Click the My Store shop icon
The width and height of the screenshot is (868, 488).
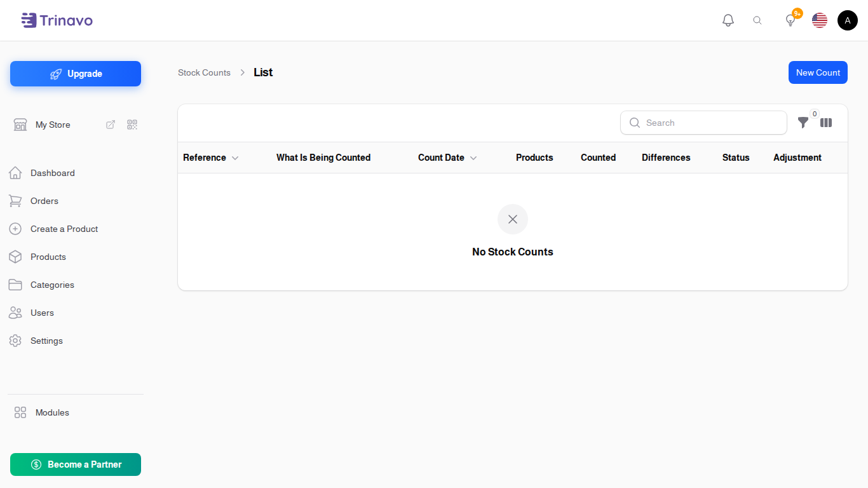pos(20,125)
